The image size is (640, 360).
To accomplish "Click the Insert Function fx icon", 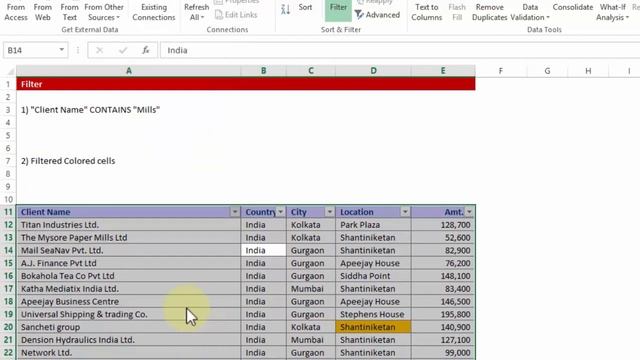I will 145,50.
